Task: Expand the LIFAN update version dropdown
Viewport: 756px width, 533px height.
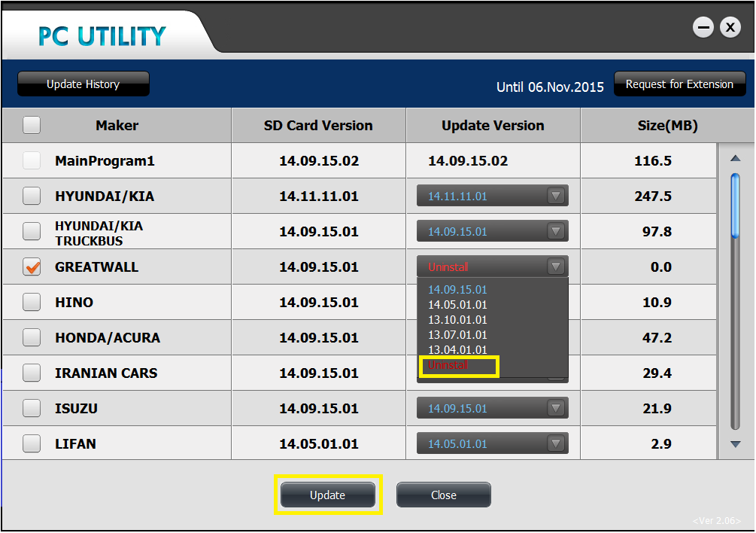Action: (x=556, y=444)
